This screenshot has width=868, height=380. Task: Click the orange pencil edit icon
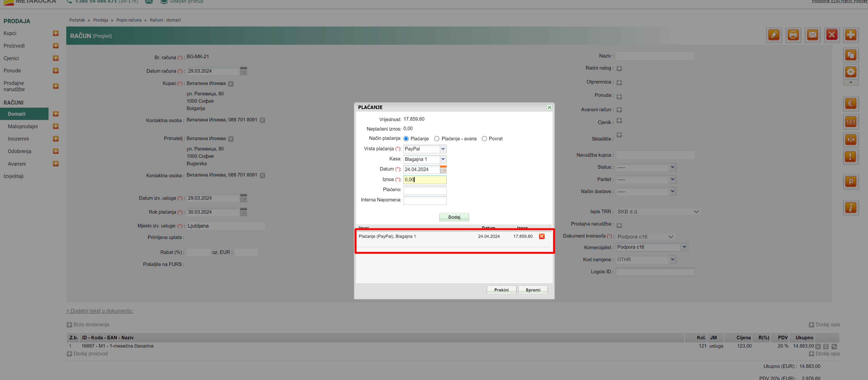click(774, 35)
